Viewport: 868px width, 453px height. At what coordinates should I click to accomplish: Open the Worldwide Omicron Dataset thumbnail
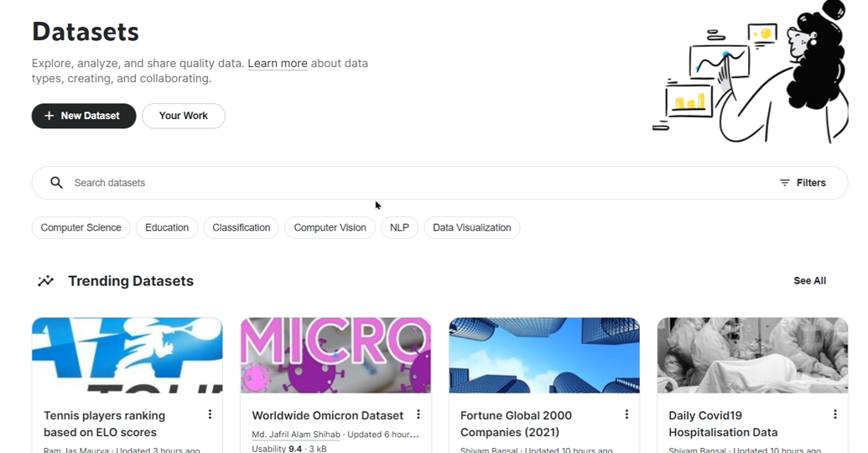[335, 355]
